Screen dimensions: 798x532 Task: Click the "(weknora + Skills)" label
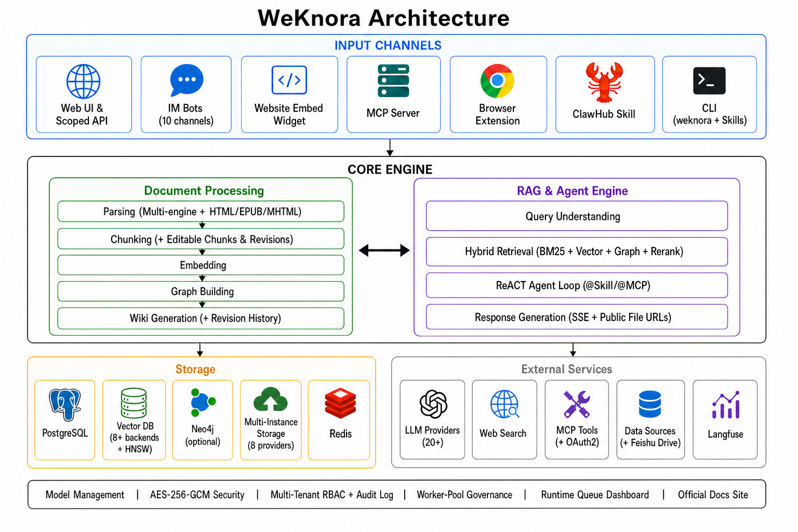pos(710,121)
